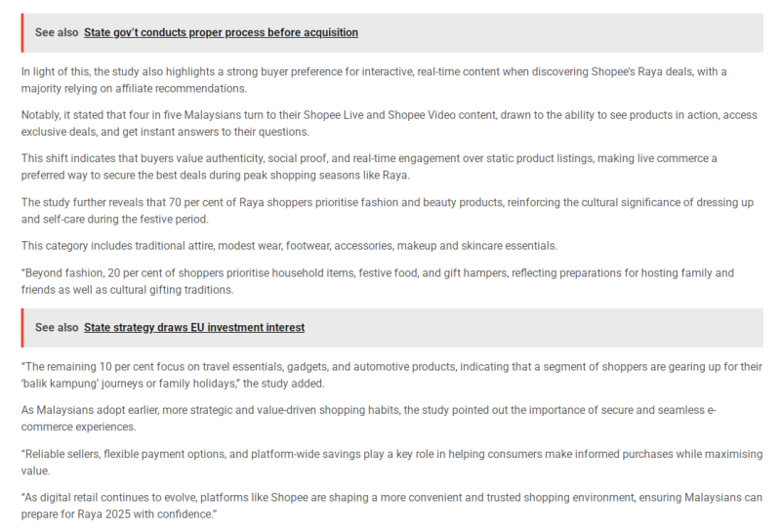Click the red bar beside the second See also box
Image resolution: width=781 pixels, height=532 pixels.
pos(22,328)
